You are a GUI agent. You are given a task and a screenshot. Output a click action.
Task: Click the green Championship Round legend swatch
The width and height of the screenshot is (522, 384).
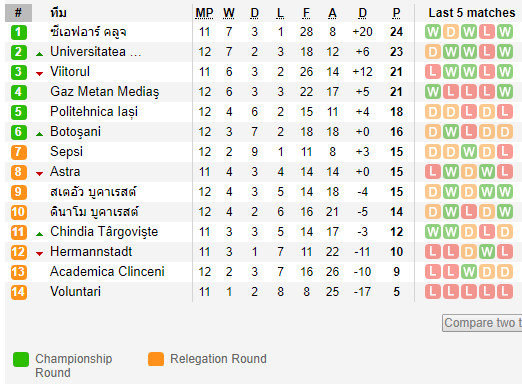coord(21,359)
